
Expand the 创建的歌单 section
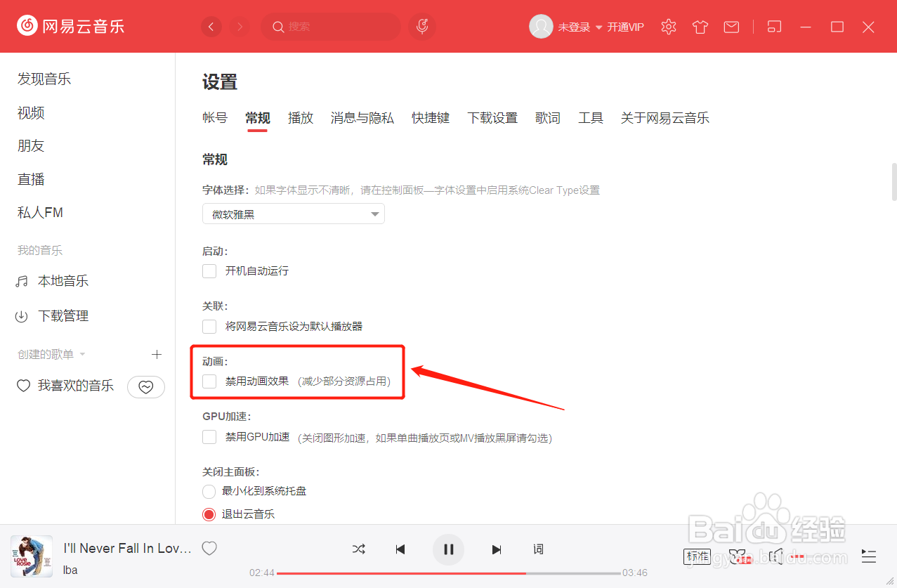82,354
